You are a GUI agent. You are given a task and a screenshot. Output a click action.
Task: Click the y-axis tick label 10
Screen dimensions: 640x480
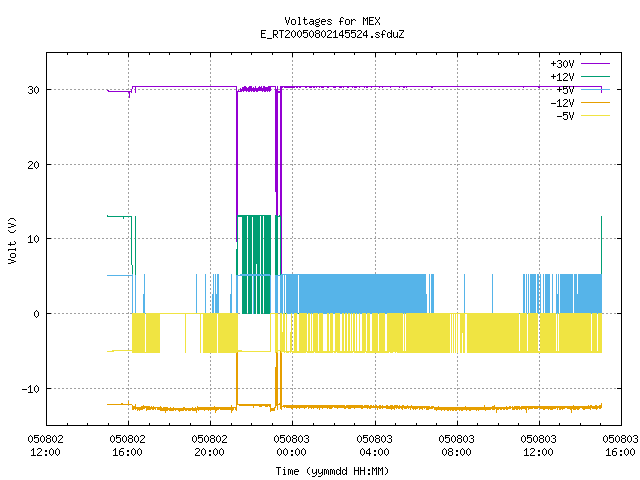point(33,239)
